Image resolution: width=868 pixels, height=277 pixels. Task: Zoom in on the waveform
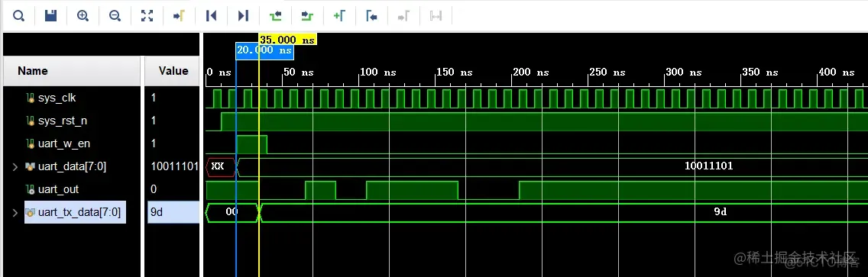click(x=83, y=16)
